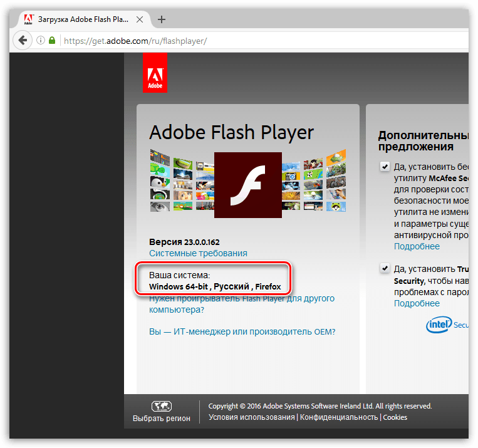Uncheck the True Key install checkbox
This screenshot has height=448, width=478.
click(384, 269)
